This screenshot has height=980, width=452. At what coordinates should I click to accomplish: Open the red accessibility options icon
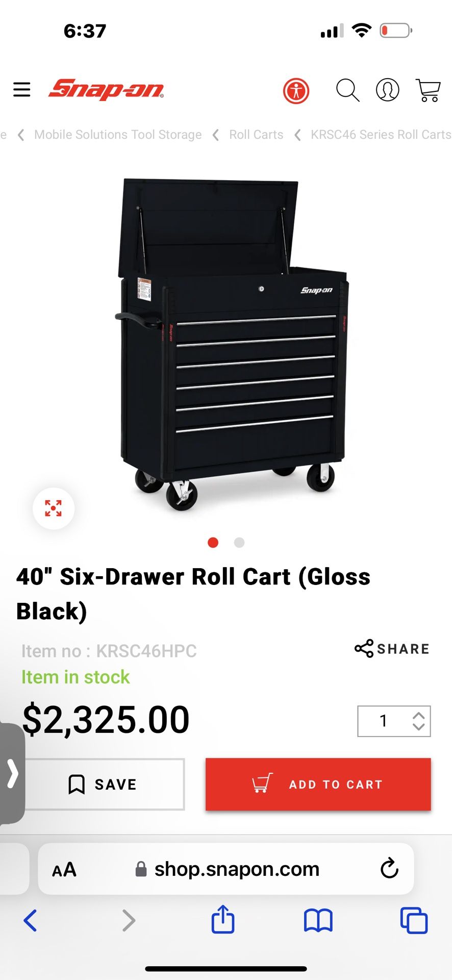296,91
